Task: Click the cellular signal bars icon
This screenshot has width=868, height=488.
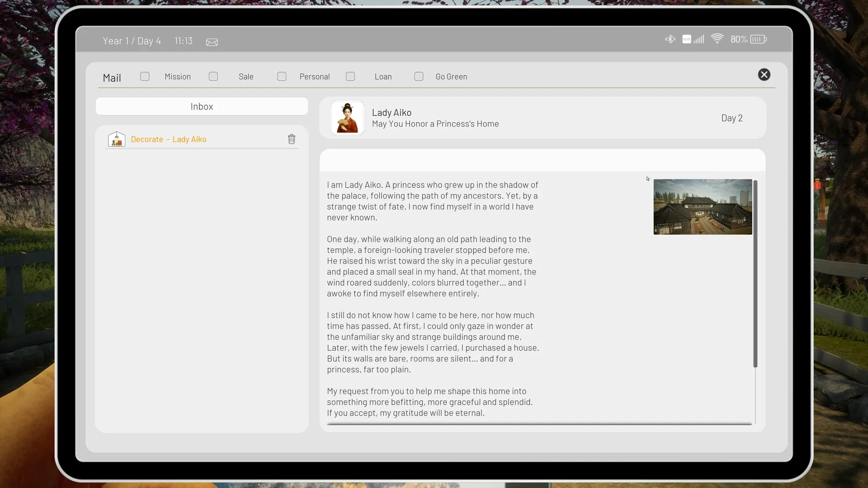Action: 698,39
